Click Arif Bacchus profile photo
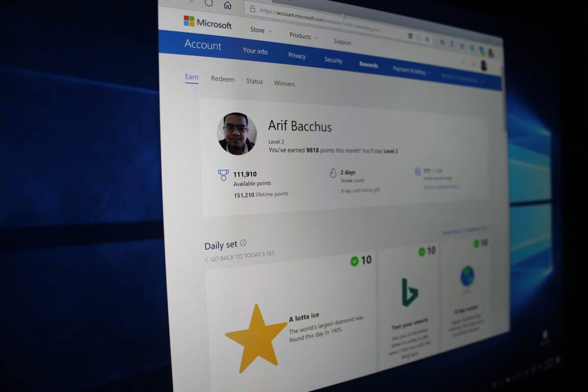Viewport: 588px width, 392px height. coord(237,134)
